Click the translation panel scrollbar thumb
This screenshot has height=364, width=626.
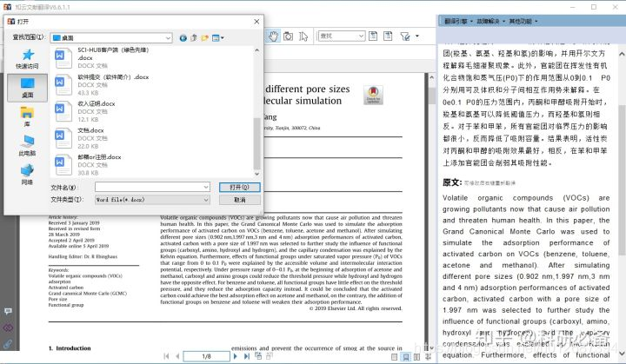tap(622, 180)
